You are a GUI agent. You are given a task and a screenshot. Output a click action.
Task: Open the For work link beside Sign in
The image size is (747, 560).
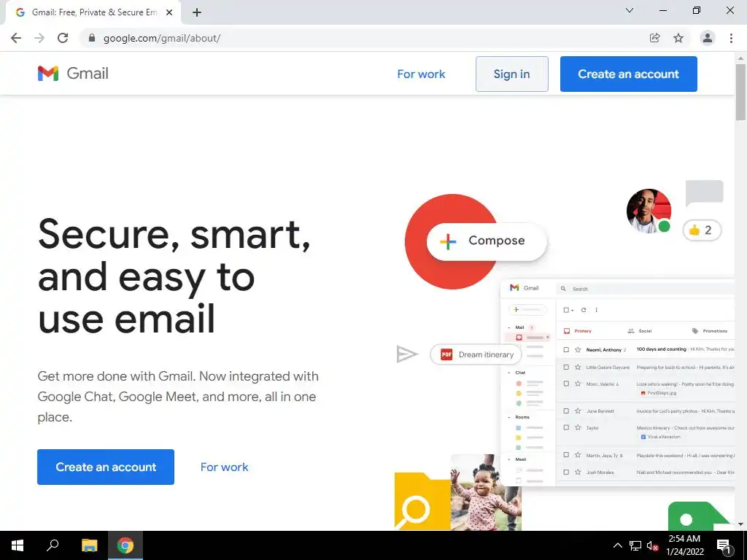tap(421, 74)
